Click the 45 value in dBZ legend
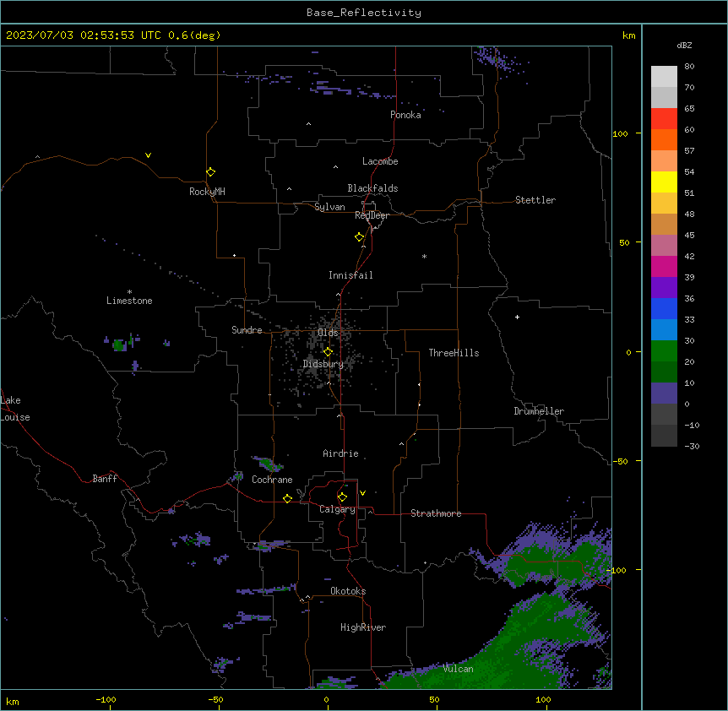 [x=689, y=236]
